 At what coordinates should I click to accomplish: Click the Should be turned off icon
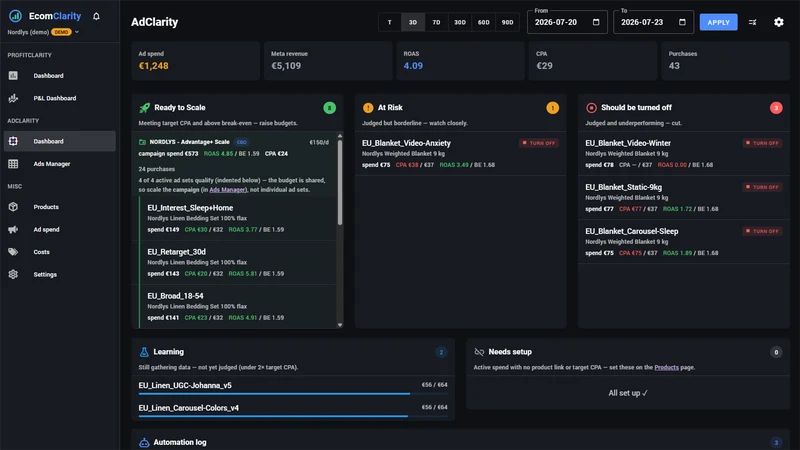tap(591, 108)
